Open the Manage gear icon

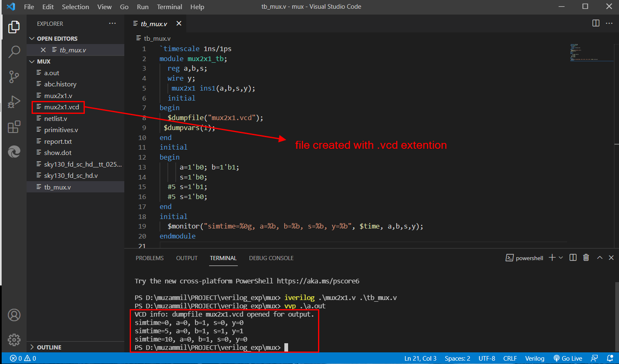(14, 340)
